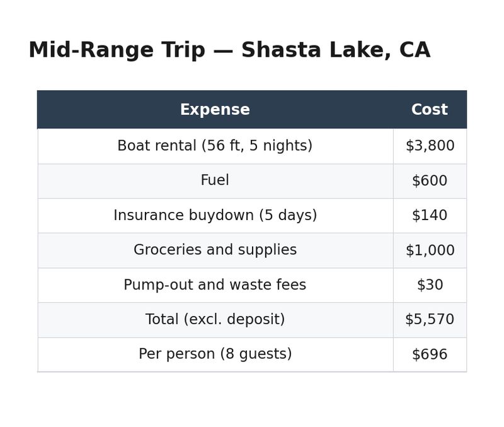
Task: Click the "Mid-Range Trip" part of the title
Action: click(117, 50)
